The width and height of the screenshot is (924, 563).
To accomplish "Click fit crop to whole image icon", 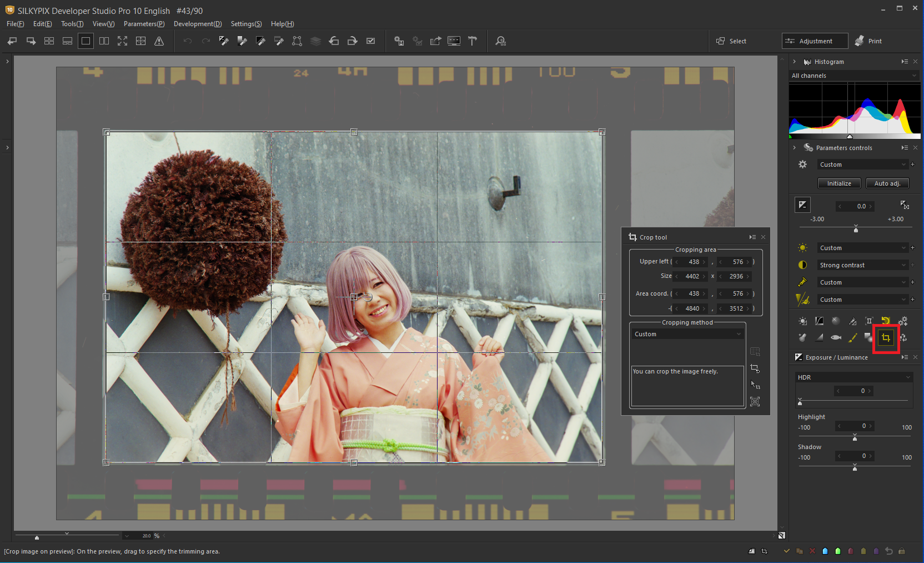I will pyautogui.click(x=755, y=401).
